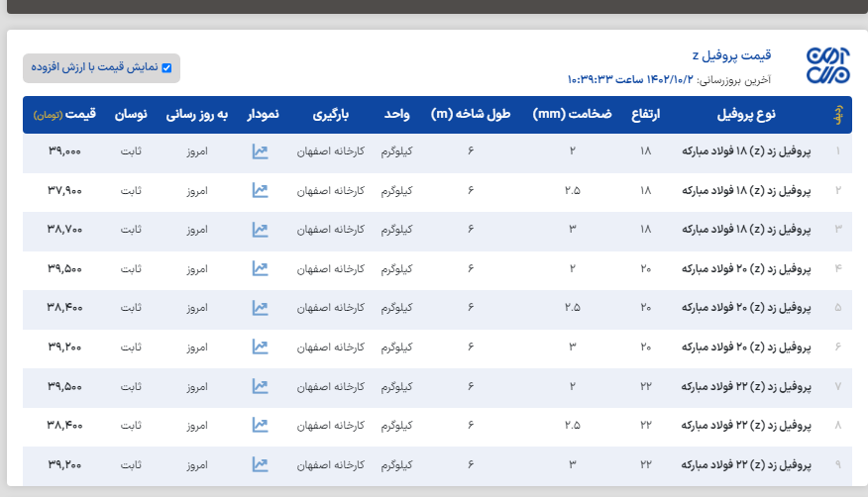Open the chart icon in row 4

coord(260,268)
